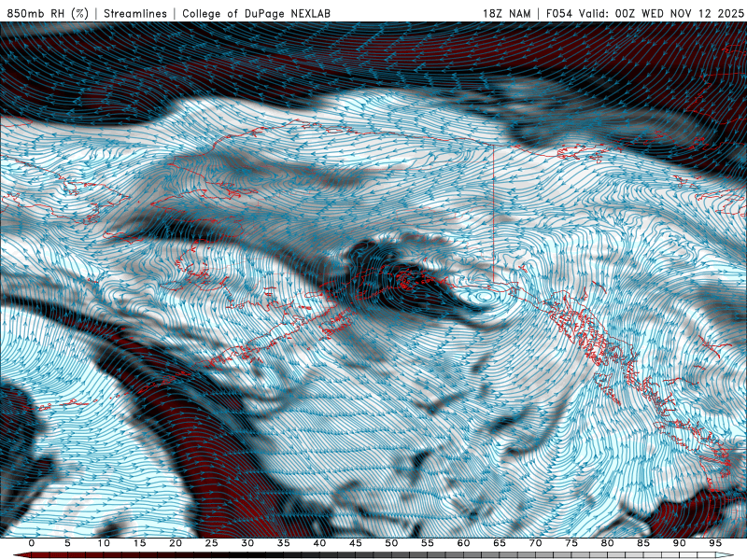Click "College of DuPage NEXLAB" header text
This screenshot has width=747, height=560.
(x=256, y=13)
